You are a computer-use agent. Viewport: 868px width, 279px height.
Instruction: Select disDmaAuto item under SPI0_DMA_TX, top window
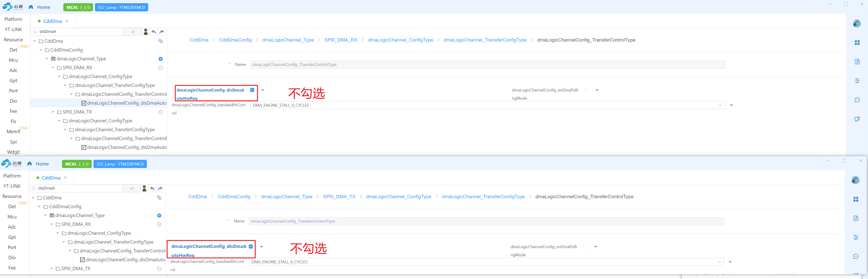pyautogui.click(x=124, y=148)
